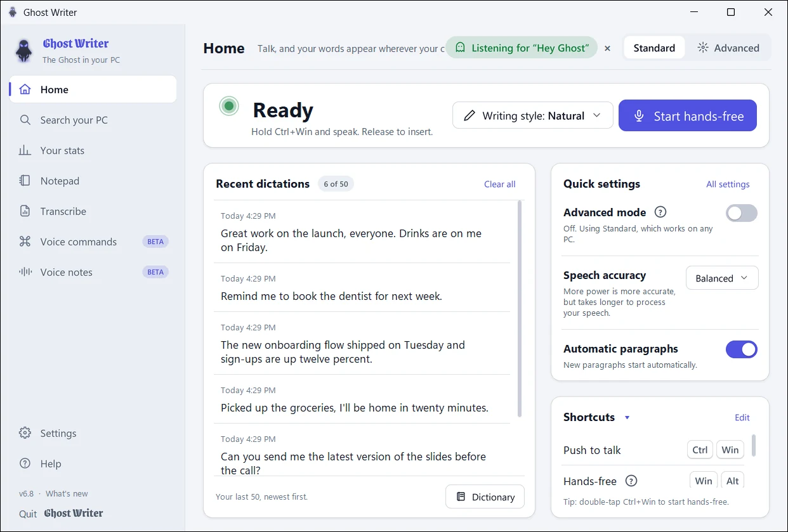Image resolution: width=788 pixels, height=532 pixels.
Task: Click the BETA badge next to Voice commands
Action: pyautogui.click(x=155, y=242)
